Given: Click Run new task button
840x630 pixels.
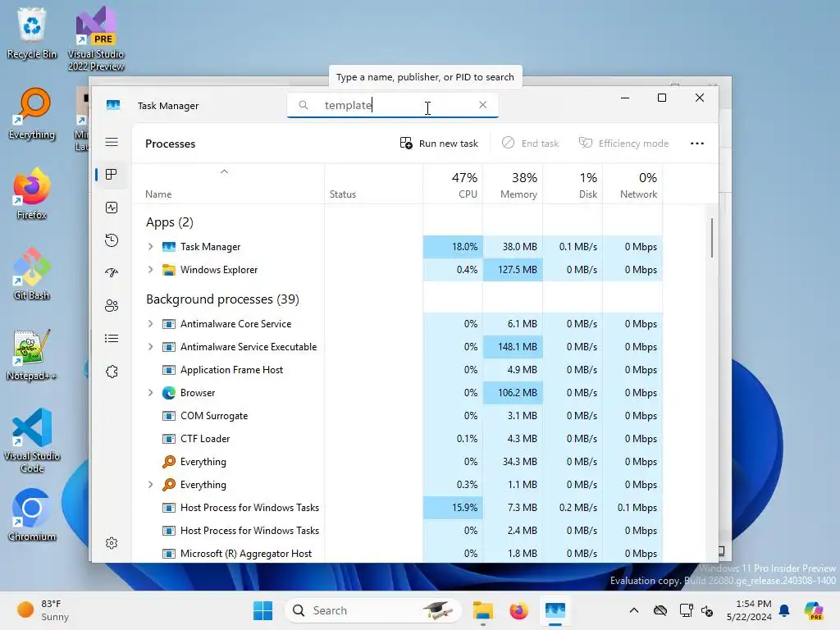Looking at the screenshot, I should pos(439,143).
